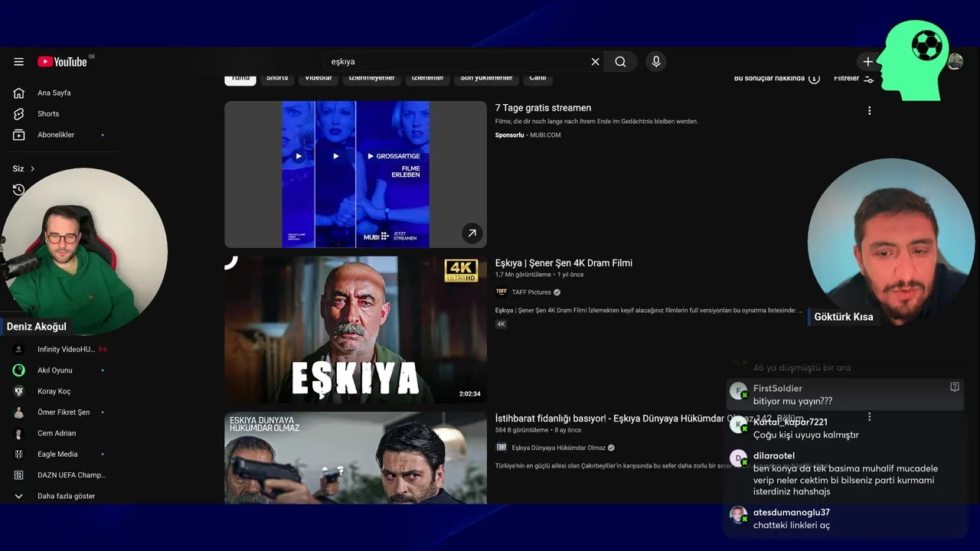Viewport: 980px width, 551px height.
Task: Click the 4K badge under Eşkıya description
Action: click(x=501, y=324)
